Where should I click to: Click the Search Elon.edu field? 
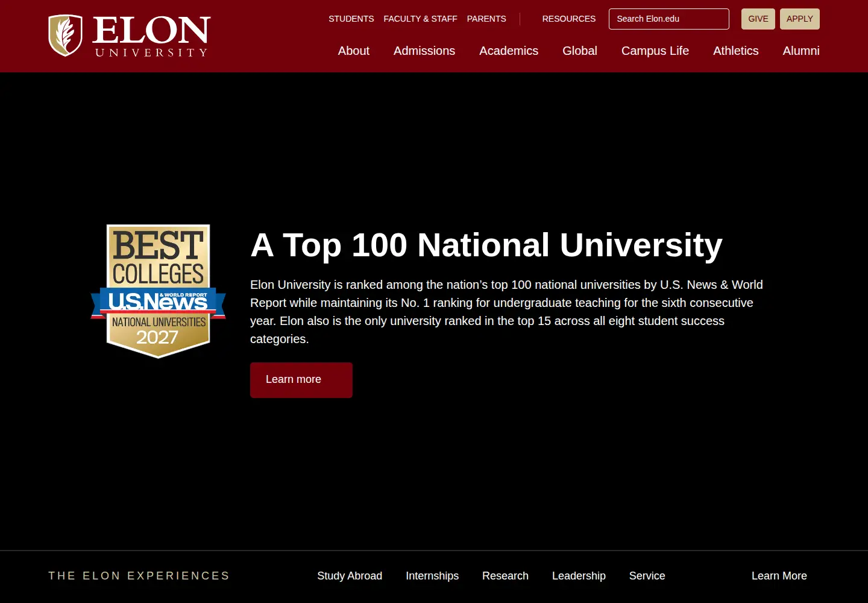[x=669, y=19]
